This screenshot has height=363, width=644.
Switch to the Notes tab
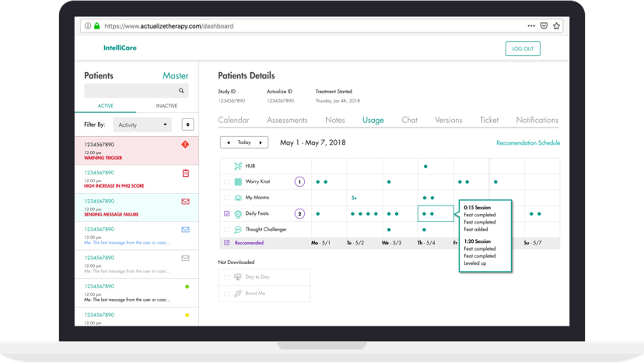point(335,120)
